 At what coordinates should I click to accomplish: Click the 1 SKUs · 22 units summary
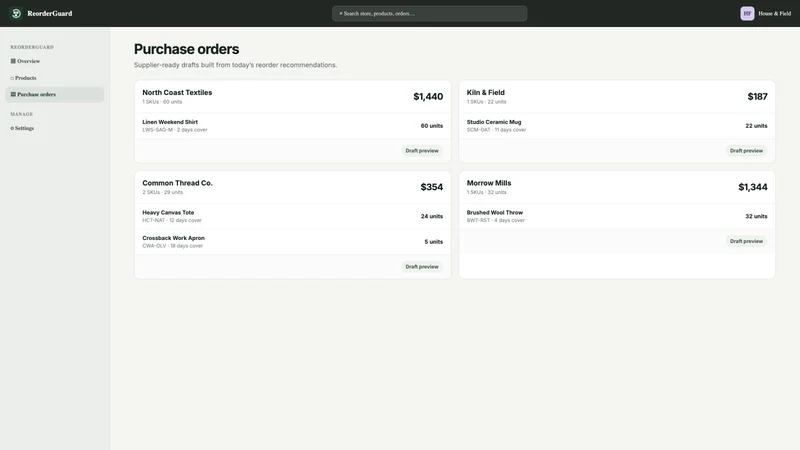tap(487, 102)
